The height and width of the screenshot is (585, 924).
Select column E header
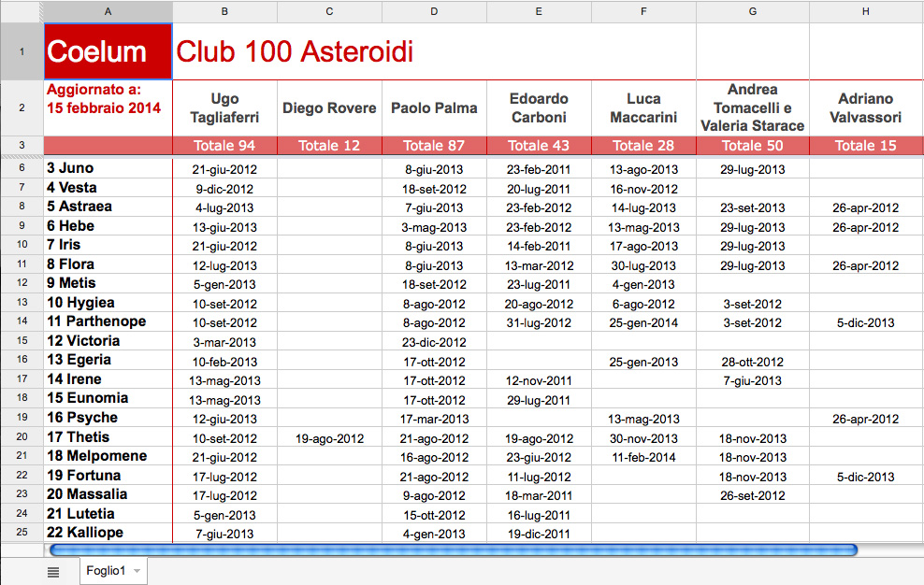click(539, 11)
